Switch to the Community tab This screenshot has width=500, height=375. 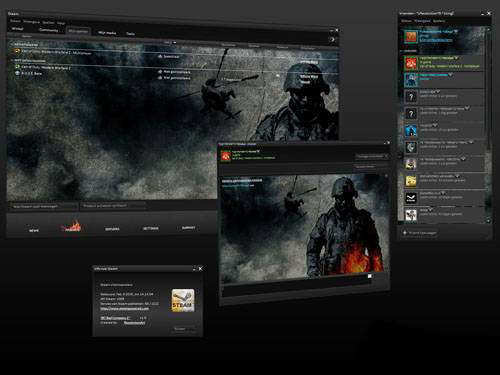[x=49, y=30]
